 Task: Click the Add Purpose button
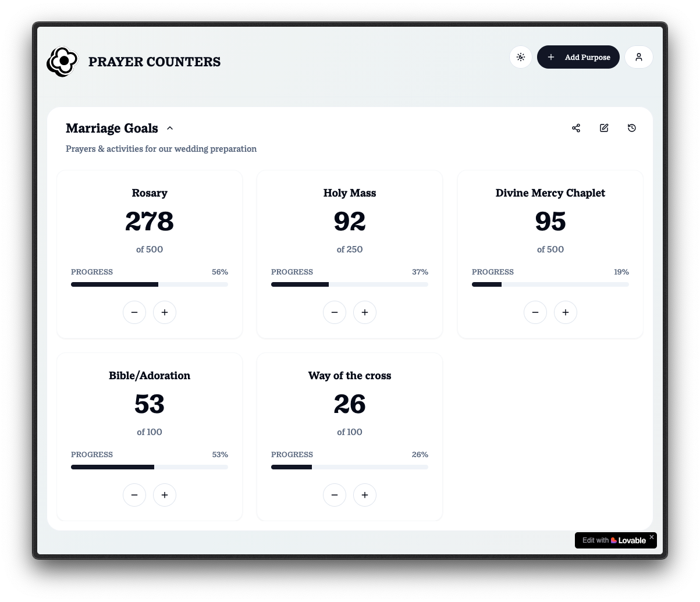click(578, 57)
